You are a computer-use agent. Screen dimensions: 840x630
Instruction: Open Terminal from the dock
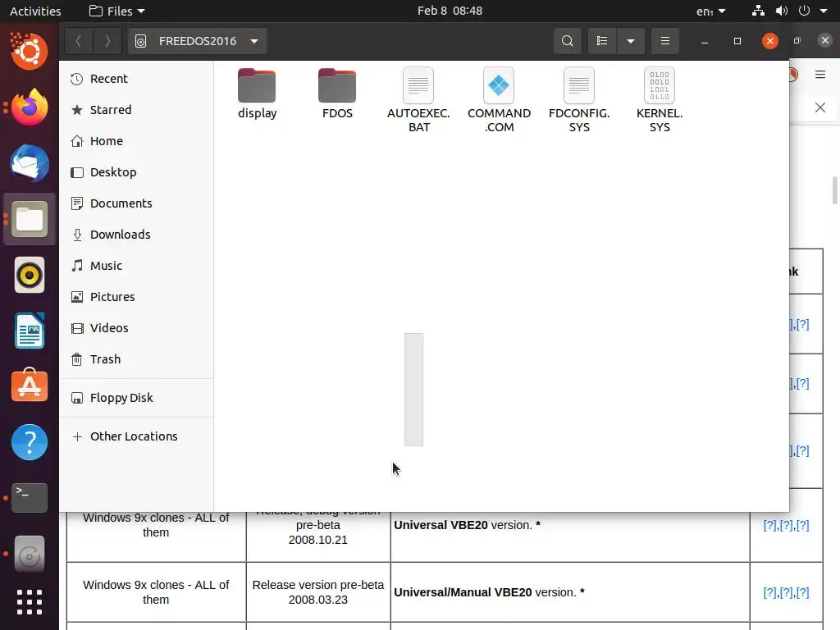[30, 498]
